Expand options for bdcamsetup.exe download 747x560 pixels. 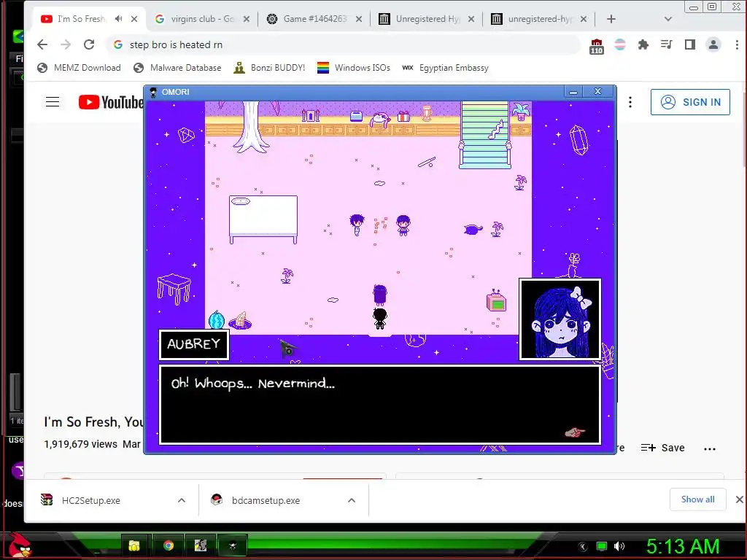click(x=352, y=500)
